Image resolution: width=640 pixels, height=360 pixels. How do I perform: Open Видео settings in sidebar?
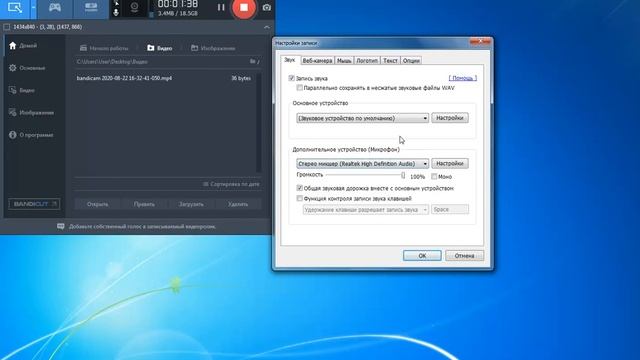tap(22, 90)
